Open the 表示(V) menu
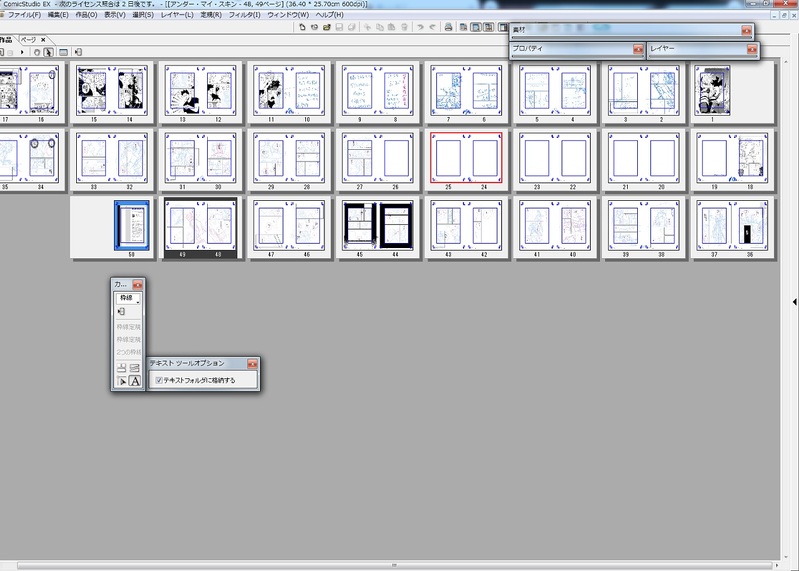The height and width of the screenshot is (571, 799). point(115,15)
